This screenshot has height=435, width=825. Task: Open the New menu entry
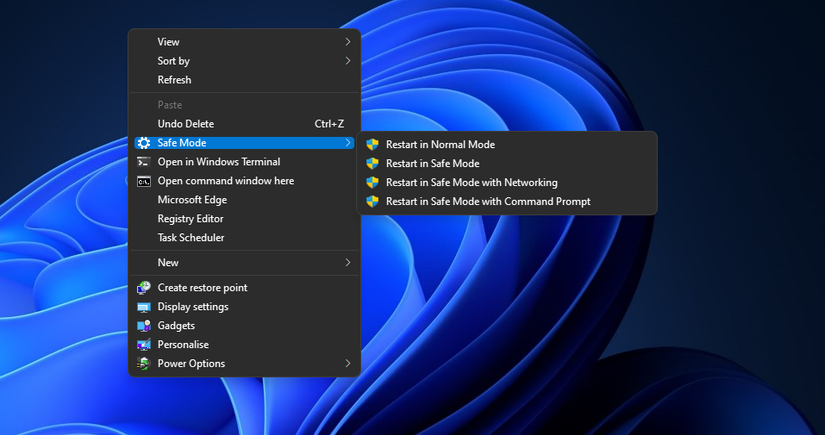click(244, 262)
